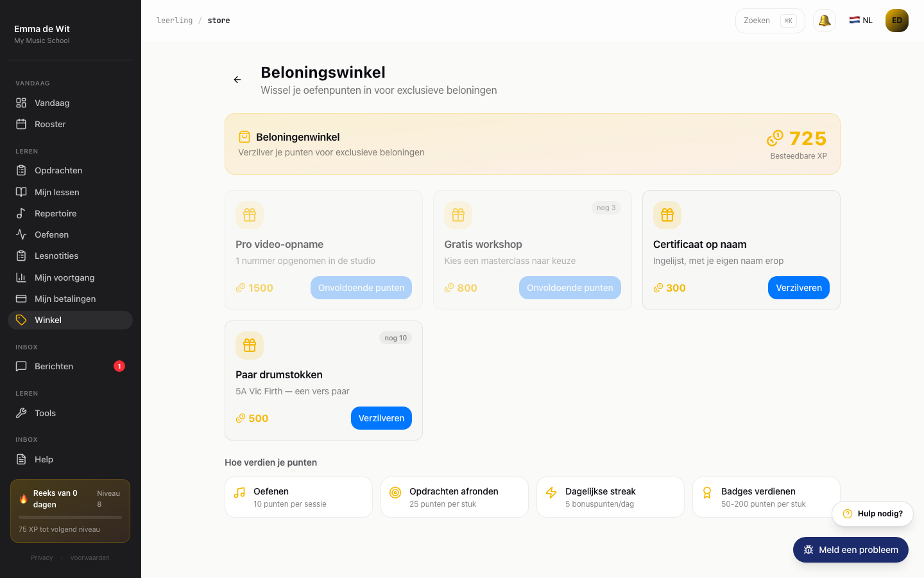Screen dimensions: 924x578
Task: Open the ED user avatar menu
Action: (x=897, y=21)
